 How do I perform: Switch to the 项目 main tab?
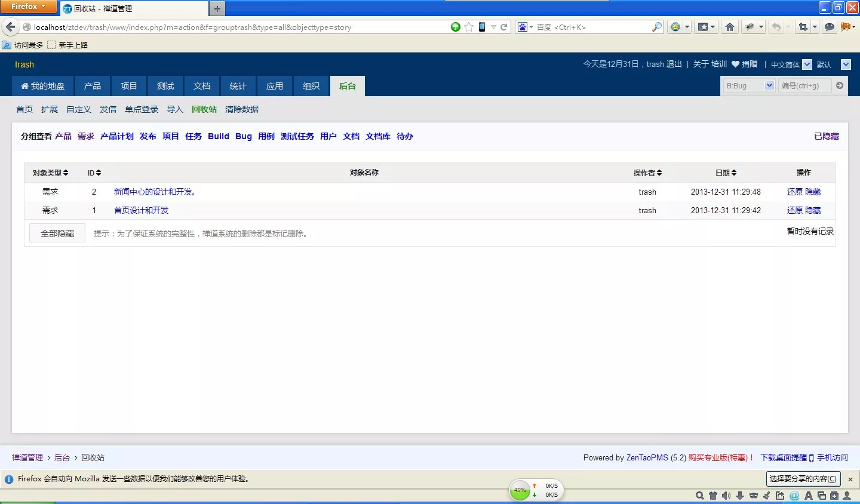click(x=129, y=86)
